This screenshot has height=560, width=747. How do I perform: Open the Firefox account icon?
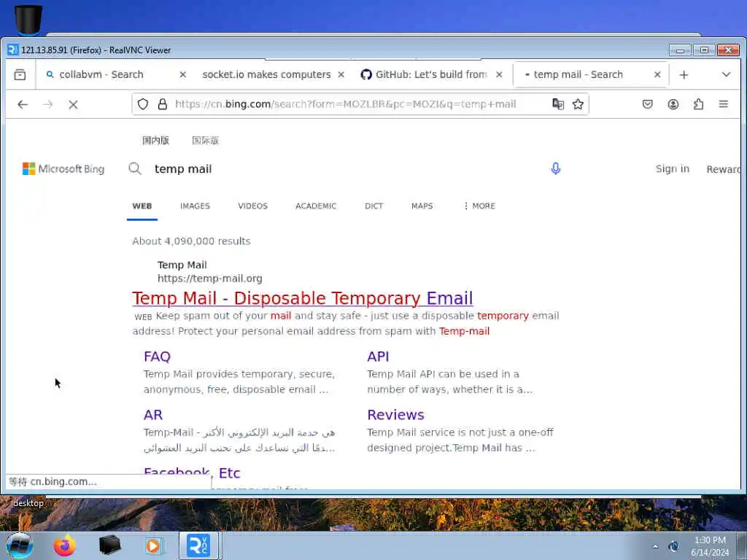pyautogui.click(x=673, y=104)
